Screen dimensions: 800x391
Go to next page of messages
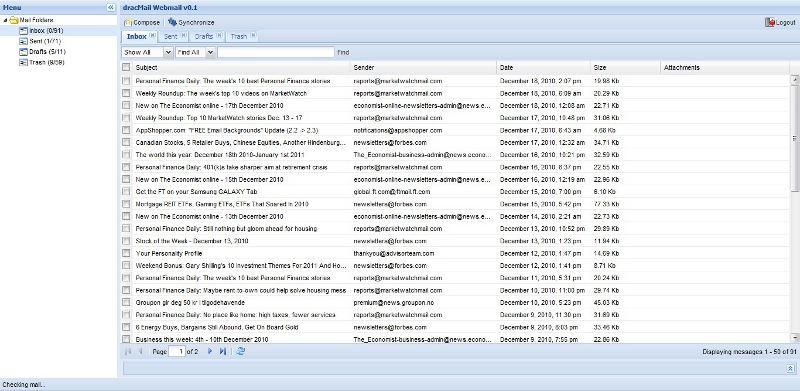[x=210, y=351]
